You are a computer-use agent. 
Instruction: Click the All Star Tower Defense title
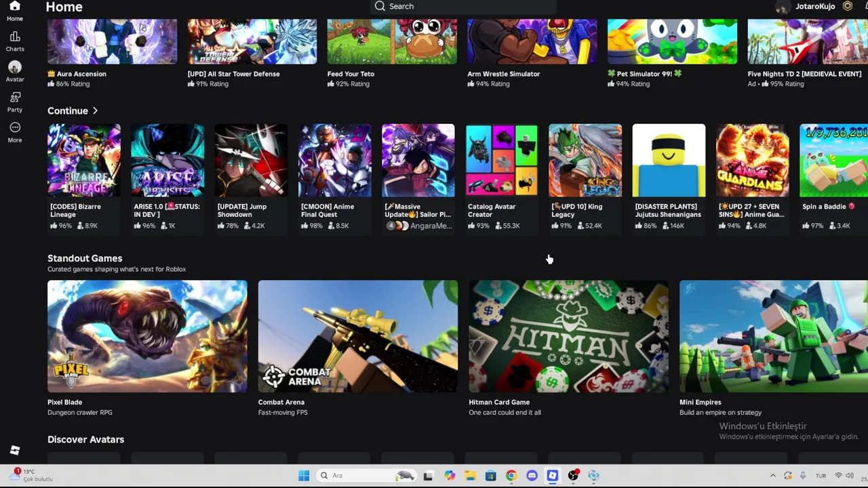click(233, 74)
